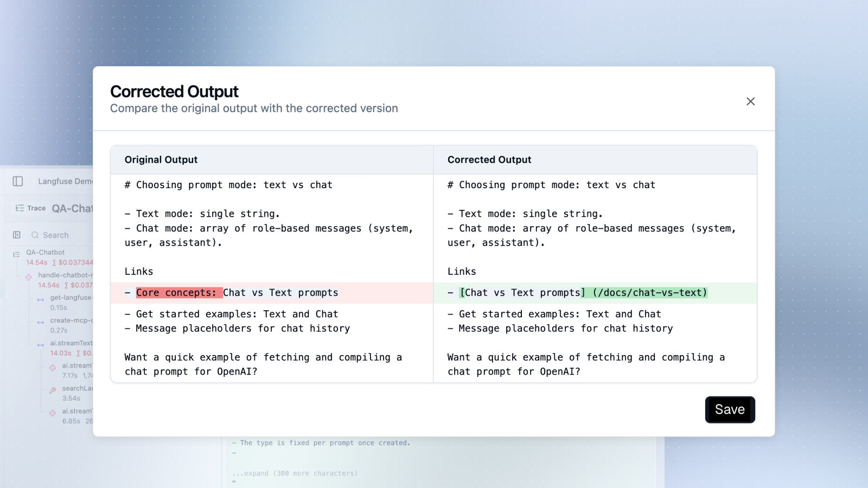Select the QA-Chatbot root tree node
Viewport: 868px width, 488px height.
coord(46,253)
